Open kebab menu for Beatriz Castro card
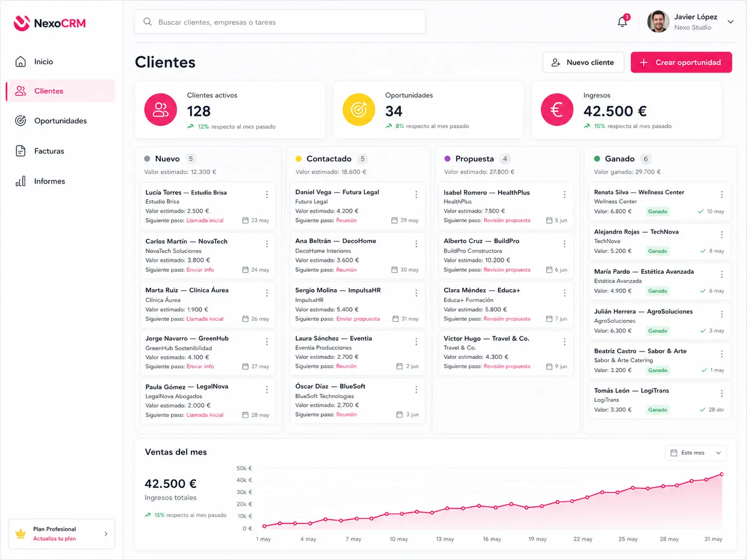The height and width of the screenshot is (560, 747). [722, 354]
